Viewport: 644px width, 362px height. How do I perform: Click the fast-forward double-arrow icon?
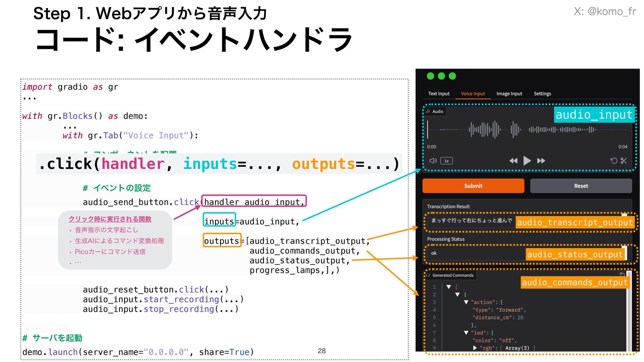pos(541,161)
